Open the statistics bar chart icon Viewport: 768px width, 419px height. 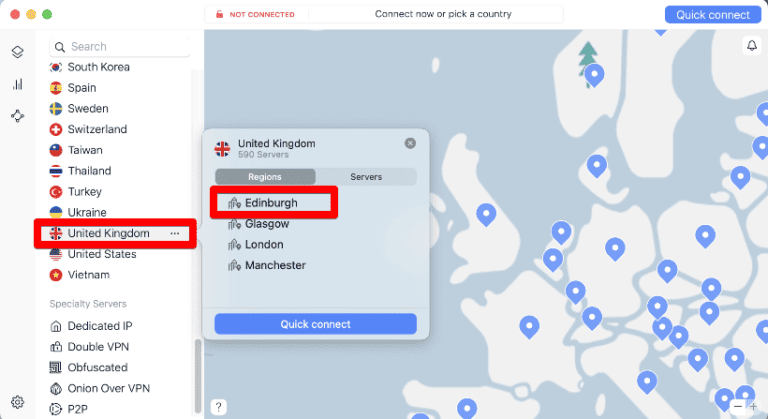point(17,84)
